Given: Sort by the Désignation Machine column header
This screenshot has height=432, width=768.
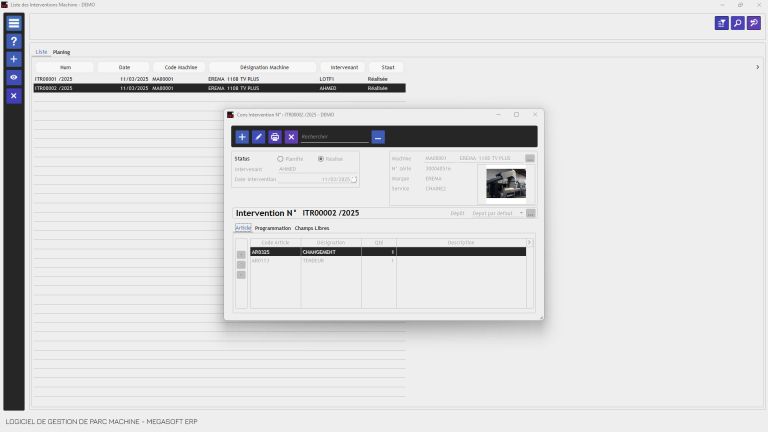Looking at the screenshot, I should (264, 67).
